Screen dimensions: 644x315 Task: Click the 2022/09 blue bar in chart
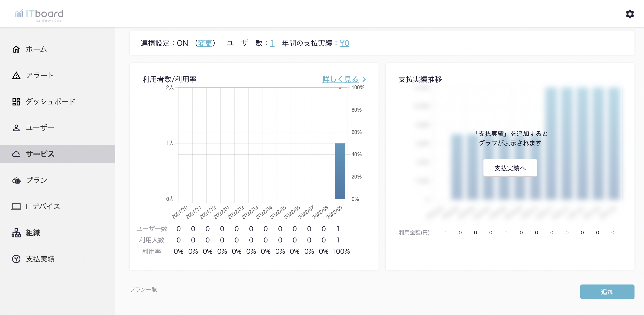tap(340, 171)
